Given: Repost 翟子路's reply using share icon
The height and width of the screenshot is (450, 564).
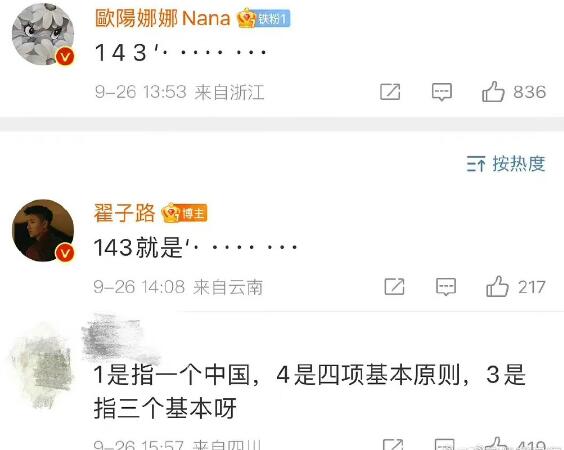Looking at the screenshot, I should click(x=394, y=287).
